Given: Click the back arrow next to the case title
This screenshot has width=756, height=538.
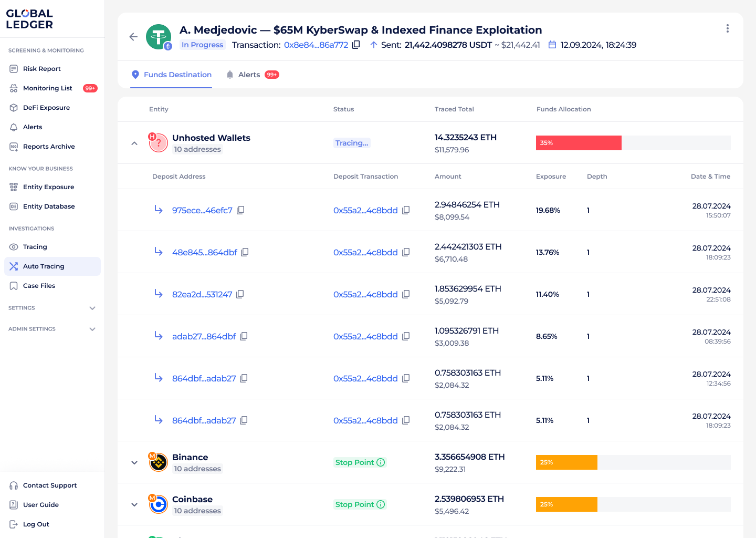Looking at the screenshot, I should point(133,37).
